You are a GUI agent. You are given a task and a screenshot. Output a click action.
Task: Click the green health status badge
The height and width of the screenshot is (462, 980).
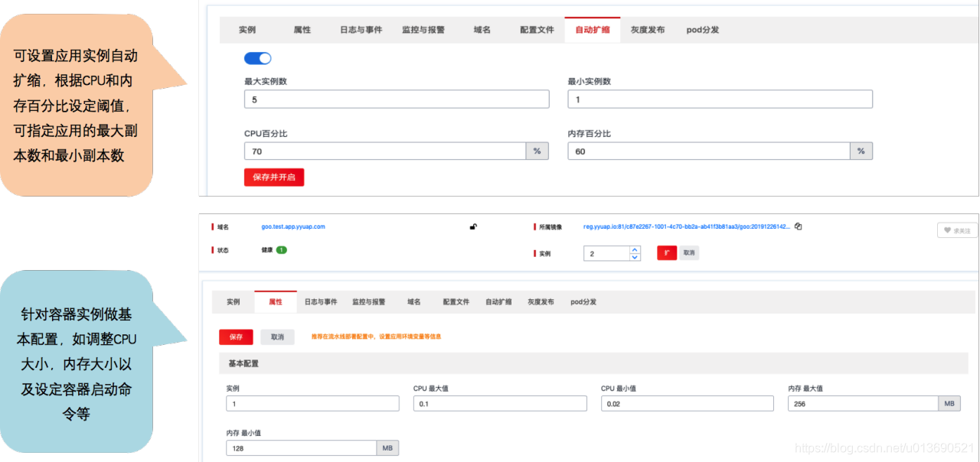[x=282, y=250]
